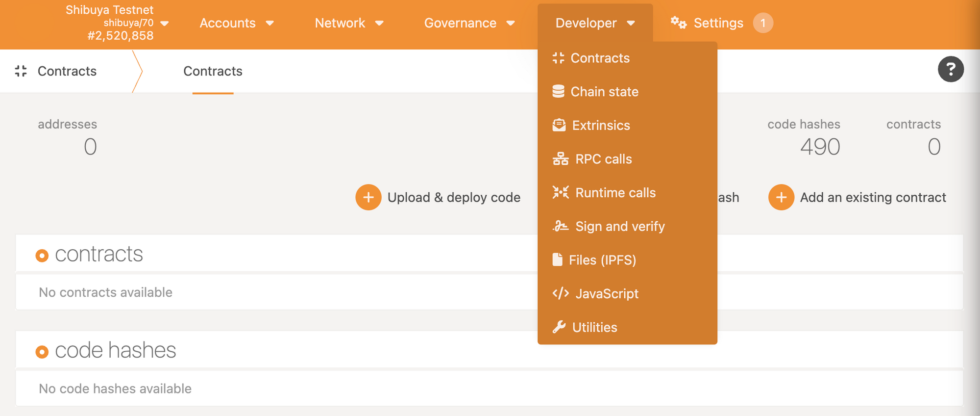Open the help question mark button
Screen dimensions: 980x416
tap(950, 70)
